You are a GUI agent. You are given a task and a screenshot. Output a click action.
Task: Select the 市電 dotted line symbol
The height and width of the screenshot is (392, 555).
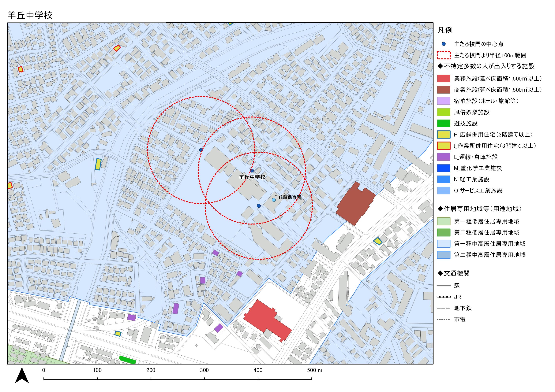[x=444, y=319]
